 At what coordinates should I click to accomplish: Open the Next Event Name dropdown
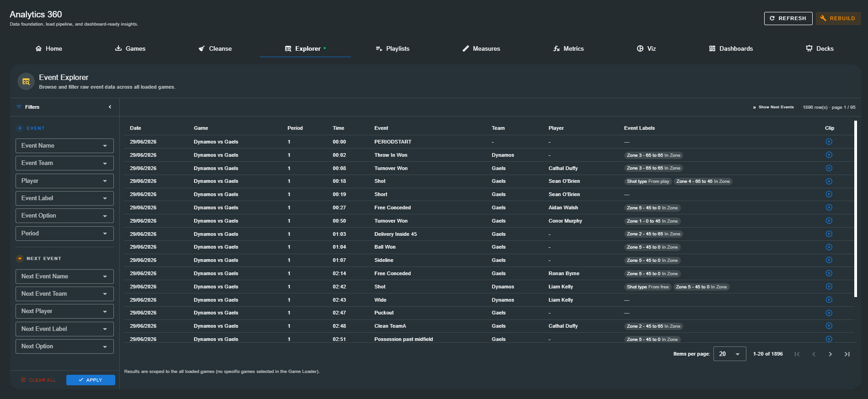(64, 277)
